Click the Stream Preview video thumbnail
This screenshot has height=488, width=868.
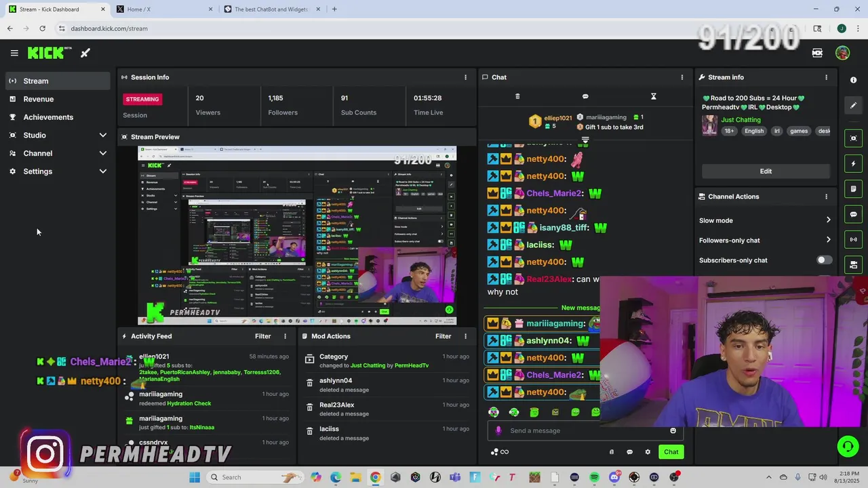[x=297, y=235]
